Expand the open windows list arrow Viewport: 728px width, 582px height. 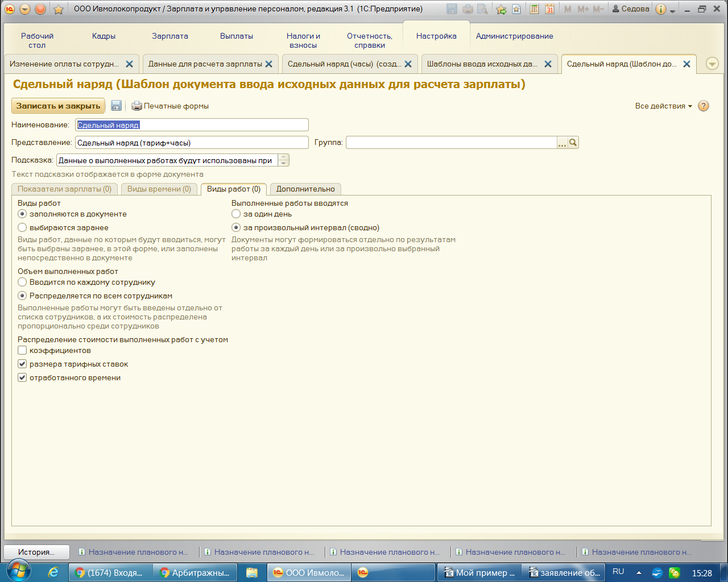(x=712, y=64)
